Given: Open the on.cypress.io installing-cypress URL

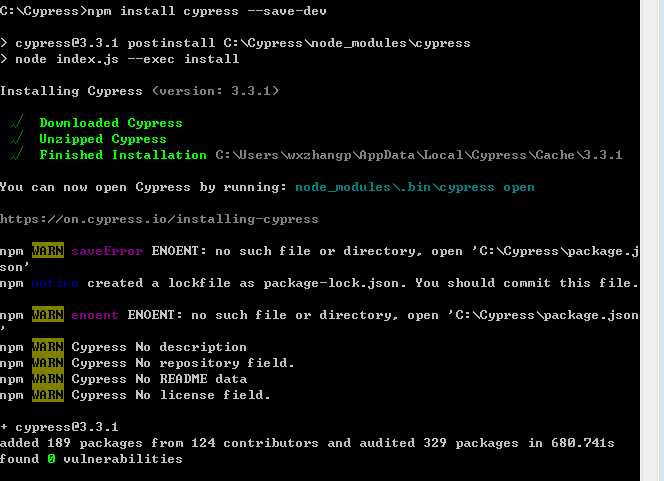Looking at the screenshot, I should 159,219.
